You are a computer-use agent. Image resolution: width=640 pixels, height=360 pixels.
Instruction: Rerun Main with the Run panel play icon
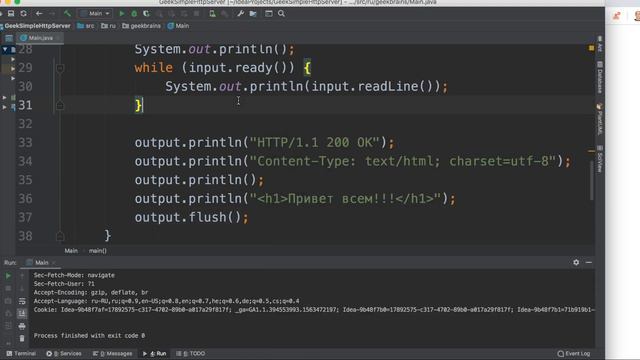[x=8, y=276]
